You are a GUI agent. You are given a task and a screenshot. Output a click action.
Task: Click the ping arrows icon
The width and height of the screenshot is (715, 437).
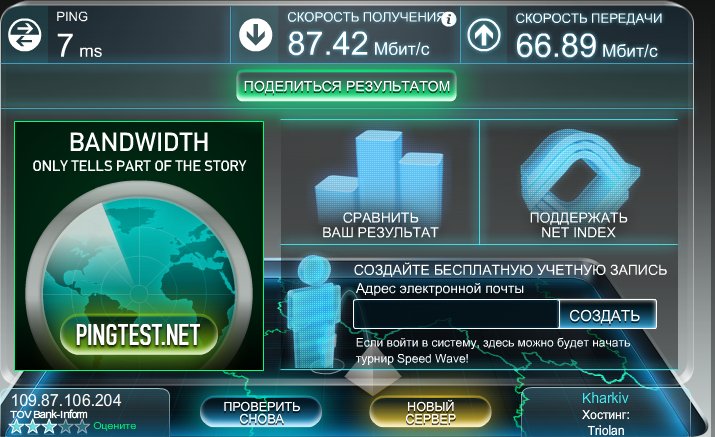[24, 35]
